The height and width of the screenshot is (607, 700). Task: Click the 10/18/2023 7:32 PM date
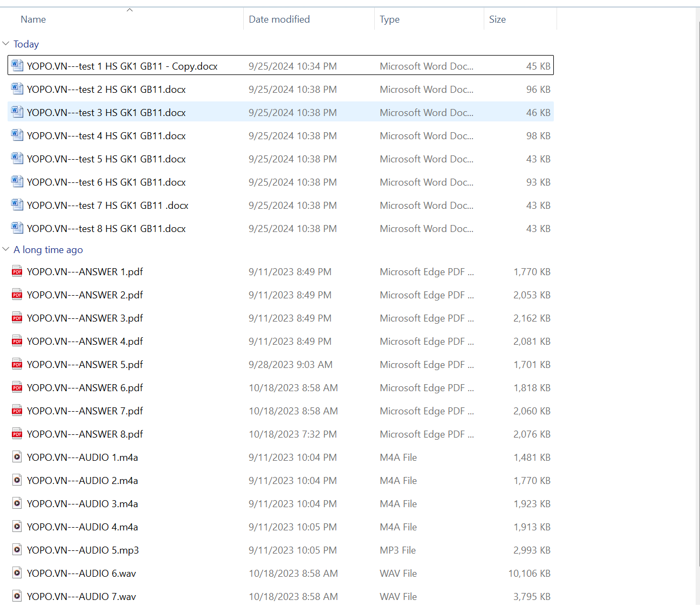click(x=293, y=434)
